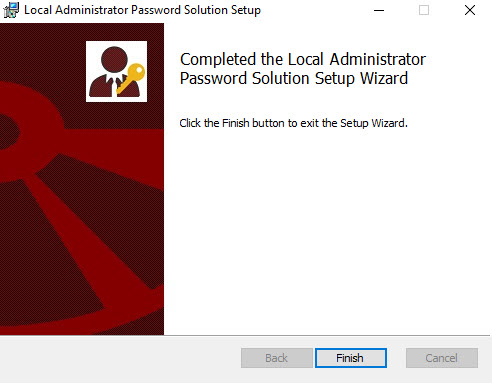Close the LAPS Setup window
The width and height of the screenshot is (492, 383).
pos(470,10)
